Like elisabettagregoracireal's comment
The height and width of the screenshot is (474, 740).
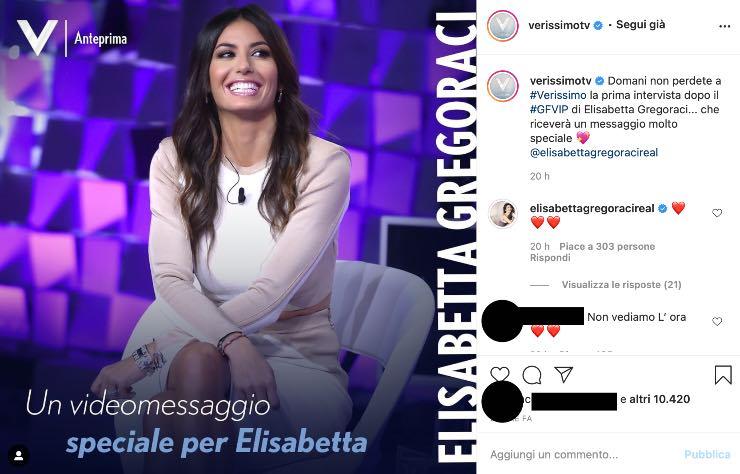click(717, 213)
